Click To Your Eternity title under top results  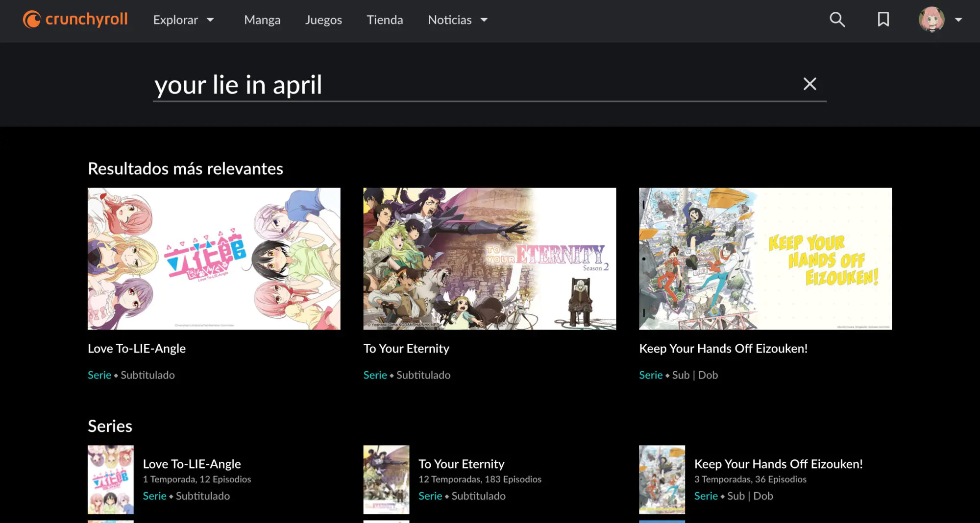point(406,348)
